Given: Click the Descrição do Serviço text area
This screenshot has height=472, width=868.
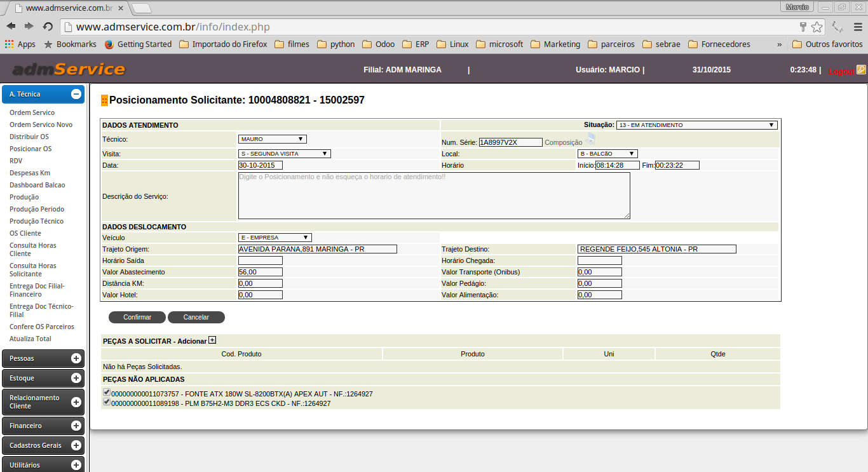Looking at the screenshot, I should coord(434,196).
